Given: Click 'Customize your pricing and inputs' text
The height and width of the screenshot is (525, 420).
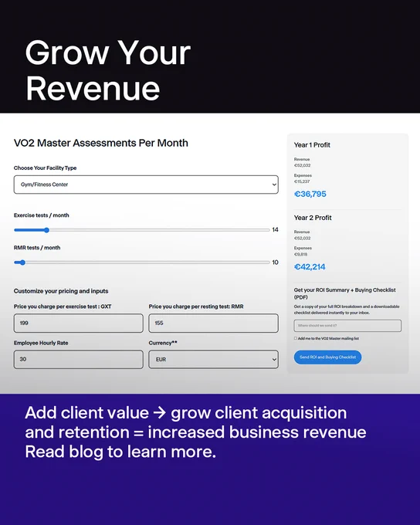Looking at the screenshot, I should pyautogui.click(x=61, y=291).
